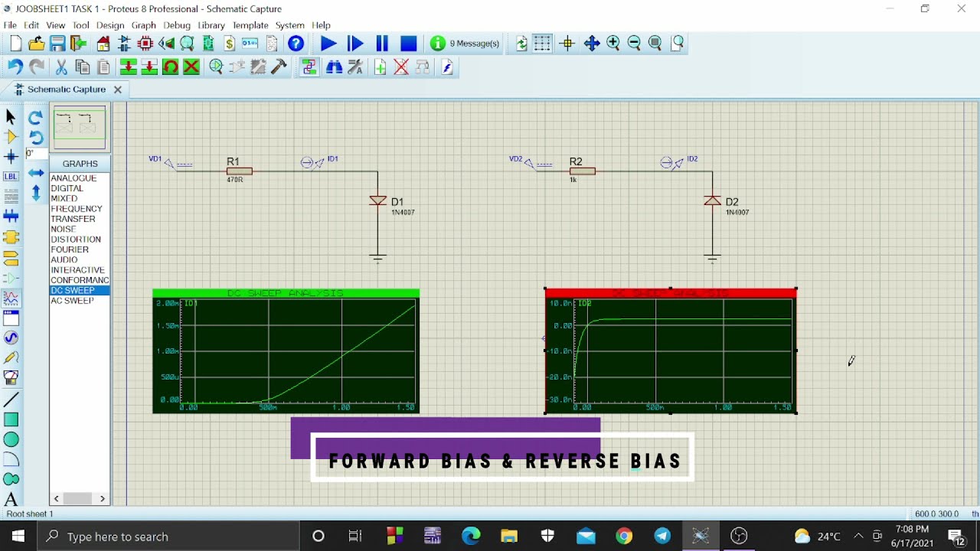This screenshot has height=551, width=980.
Task: Click the Home page house icon
Action: 103,44
